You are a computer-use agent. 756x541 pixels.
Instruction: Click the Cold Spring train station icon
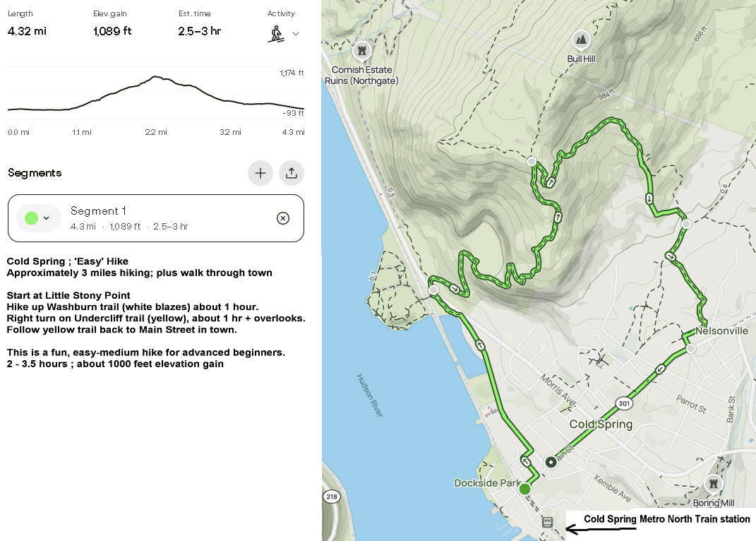pyautogui.click(x=546, y=523)
